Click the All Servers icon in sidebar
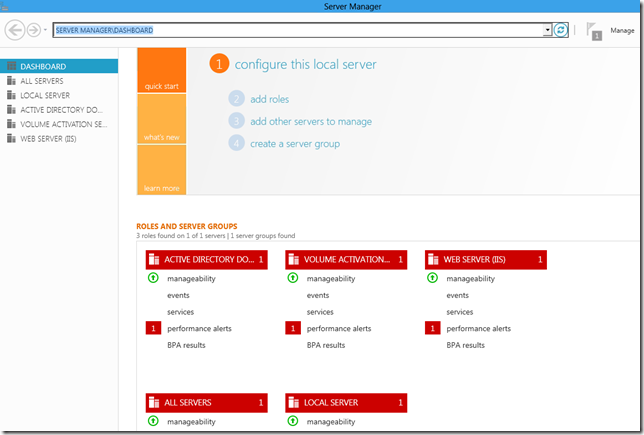 click(x=12, y=81)
